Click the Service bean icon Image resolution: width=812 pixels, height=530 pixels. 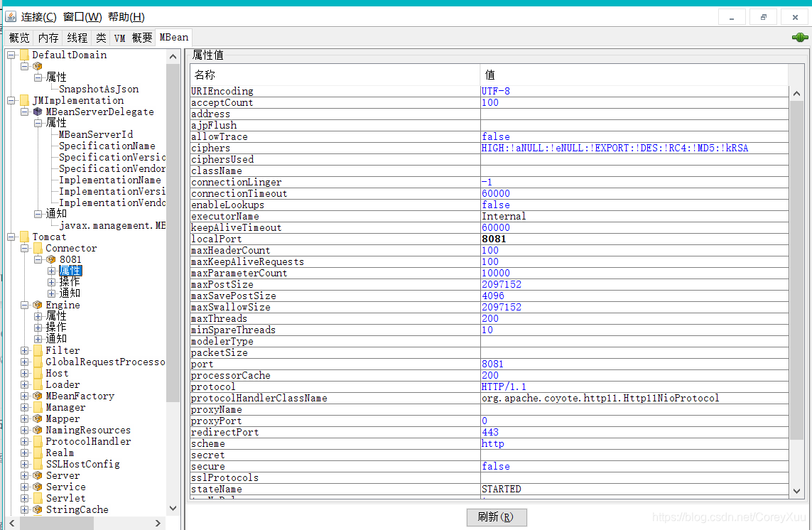pos(38,487)
